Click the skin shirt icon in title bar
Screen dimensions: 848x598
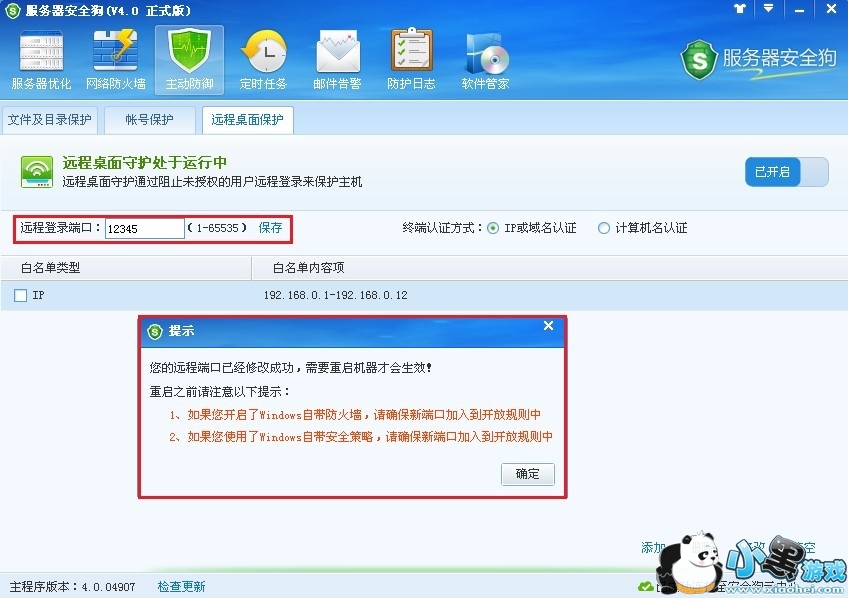tap(739, 9)
